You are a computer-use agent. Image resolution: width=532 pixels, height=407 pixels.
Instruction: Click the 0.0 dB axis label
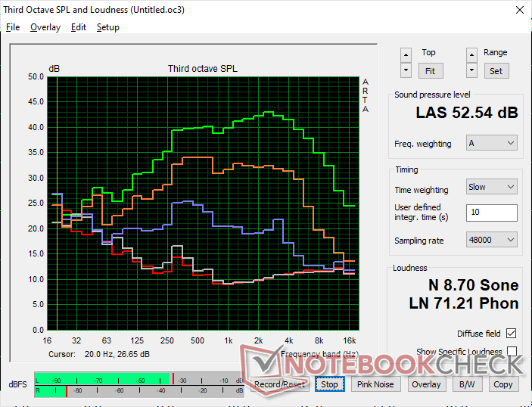[38, 330]
